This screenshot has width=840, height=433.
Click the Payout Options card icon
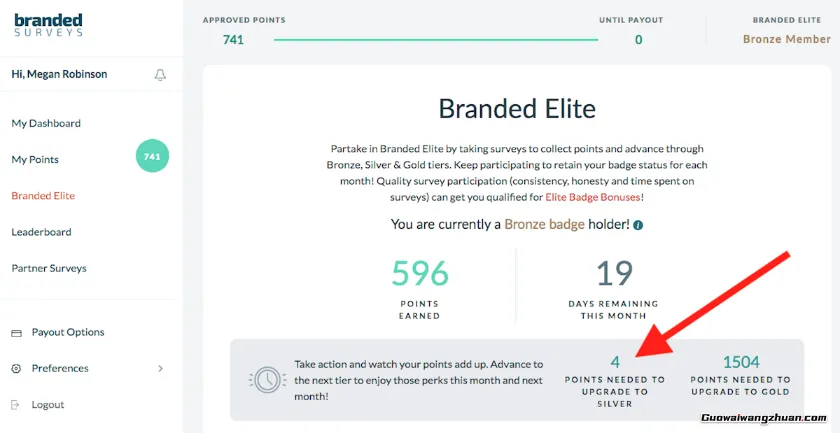point(16,333)
